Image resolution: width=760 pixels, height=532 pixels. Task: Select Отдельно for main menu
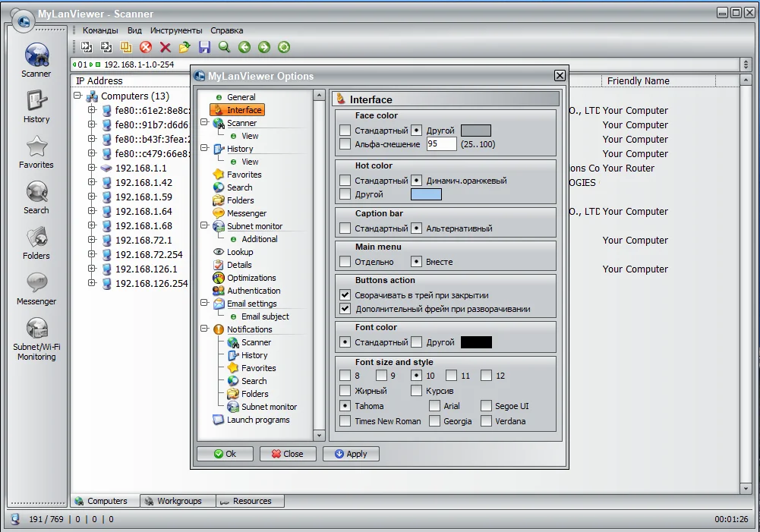click(x=345, y=262)
